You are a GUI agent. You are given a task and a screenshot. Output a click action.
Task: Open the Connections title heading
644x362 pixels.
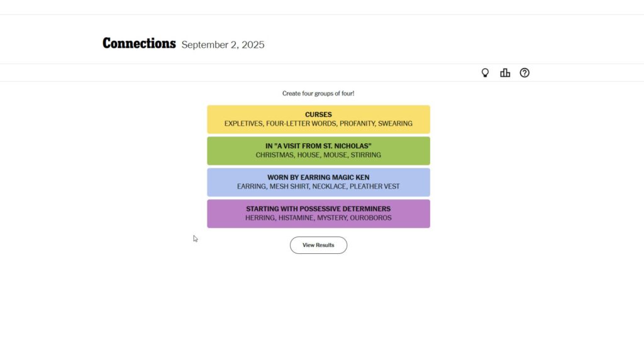pos(139,43)
